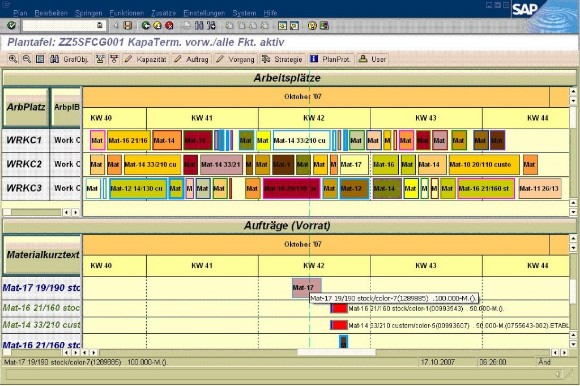Click the KW 43 header in Aufträge chart
Viewport: 580px width, 386px height.
click(426, 265)
